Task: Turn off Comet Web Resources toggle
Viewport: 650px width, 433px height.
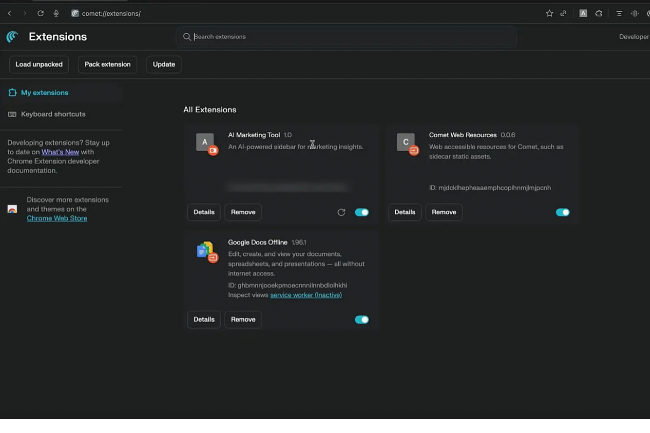Action: click(x=562, y=212)
